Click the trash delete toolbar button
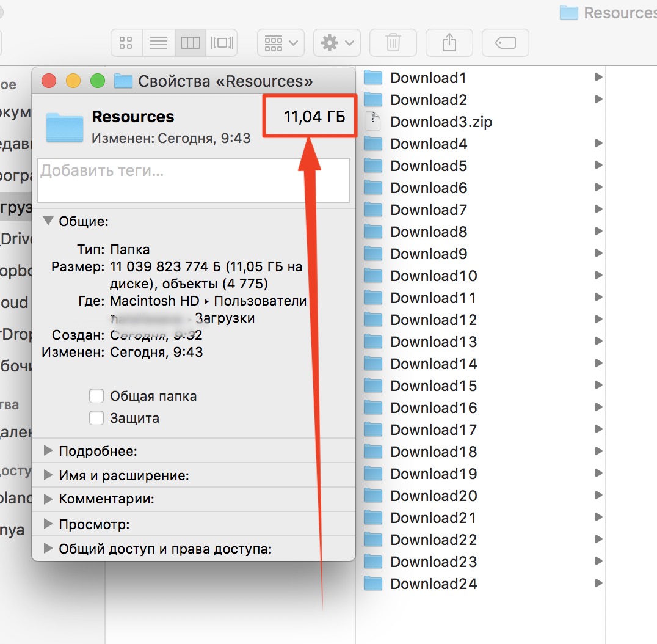The height and width of the screenshot is (644, 657). pyautogui.click(x=393, y=43)
